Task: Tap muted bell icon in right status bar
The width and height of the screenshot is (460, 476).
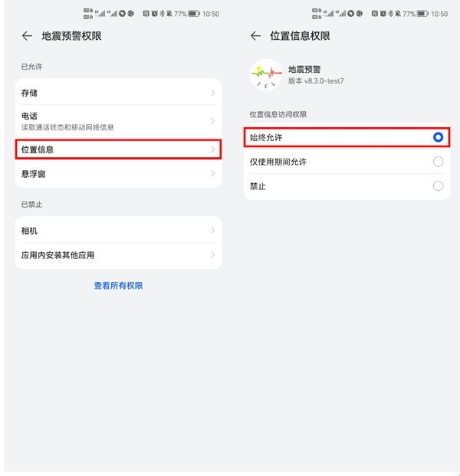Action: pos(398,13)
